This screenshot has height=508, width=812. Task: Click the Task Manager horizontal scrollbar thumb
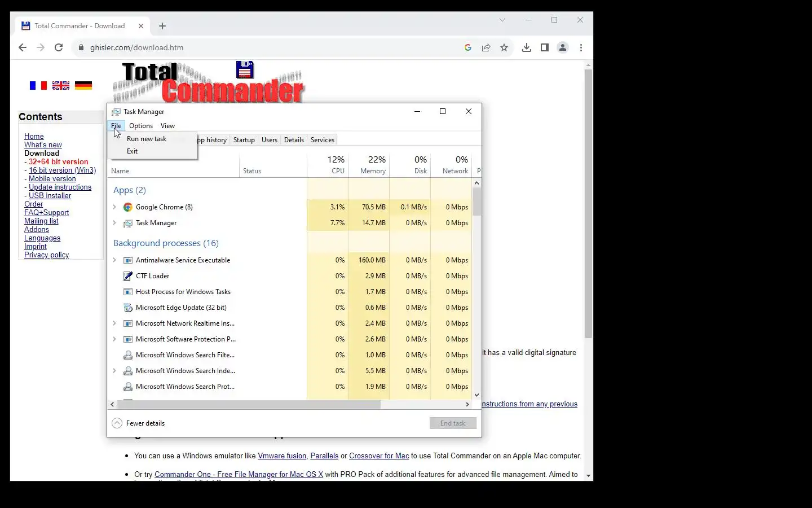248,404
